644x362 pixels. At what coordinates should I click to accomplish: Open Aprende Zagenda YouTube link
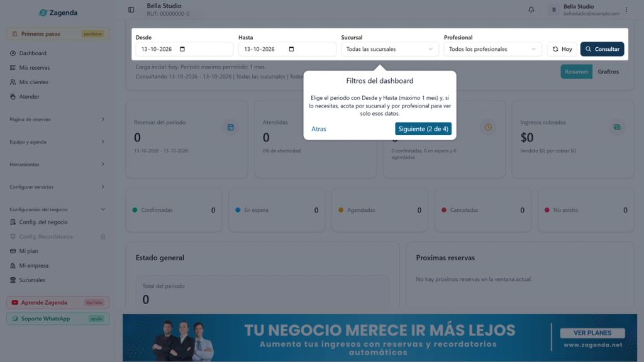57,302
